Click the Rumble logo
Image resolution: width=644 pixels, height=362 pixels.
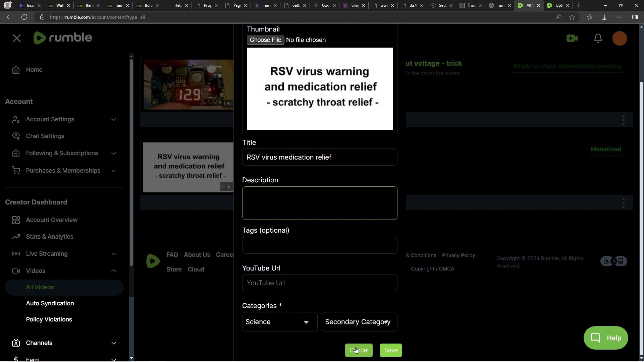pyautogui.click(x=63, y=38)
